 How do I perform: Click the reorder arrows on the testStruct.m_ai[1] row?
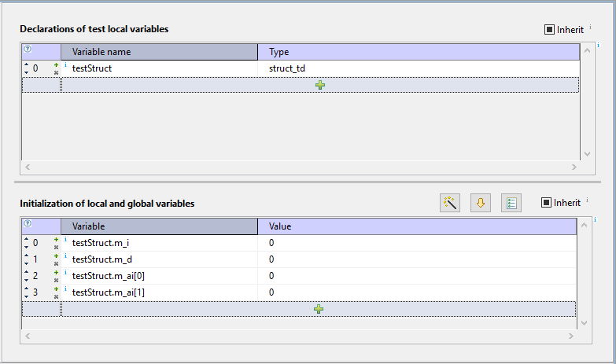click(x=27, y=292)
